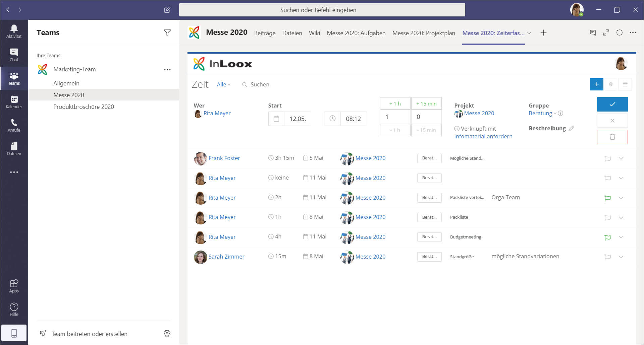
Task: Click the new chat compose icon
Action: pos(167,10)
